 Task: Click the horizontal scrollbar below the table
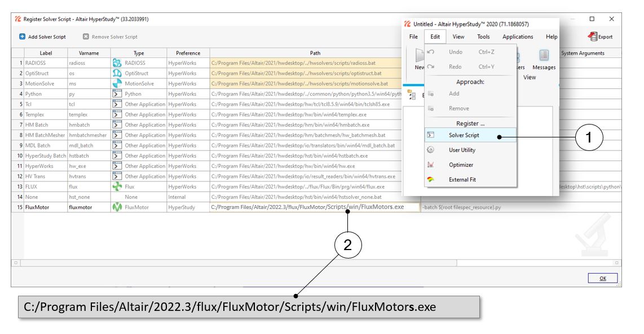pos(237,263)
